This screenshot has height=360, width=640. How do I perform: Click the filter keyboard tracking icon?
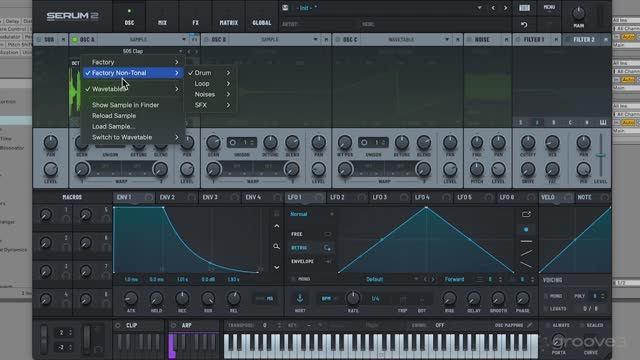[x=602, y=122]
